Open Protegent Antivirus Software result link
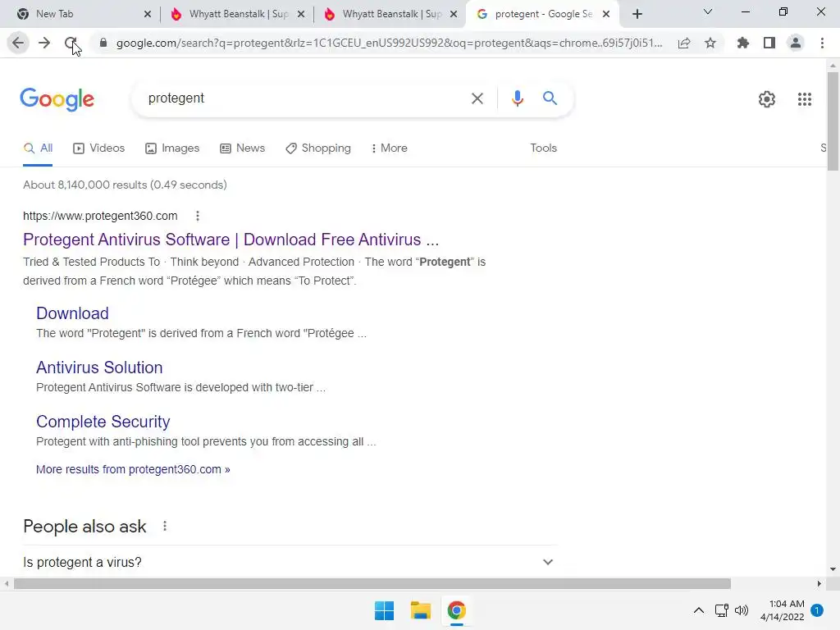Image resolution: width=840 pixels, height=630 pixels. coord(231,240)
